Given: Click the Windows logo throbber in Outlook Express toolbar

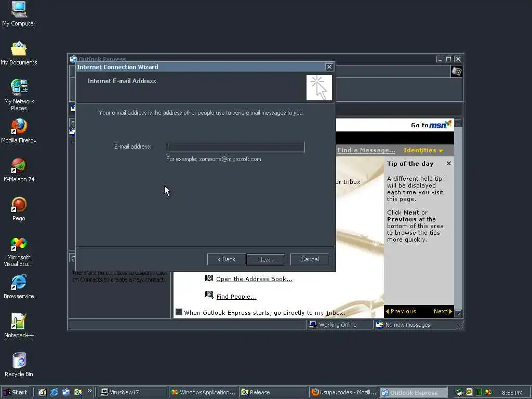Looking at the screenshot, I should click(457, 72).
